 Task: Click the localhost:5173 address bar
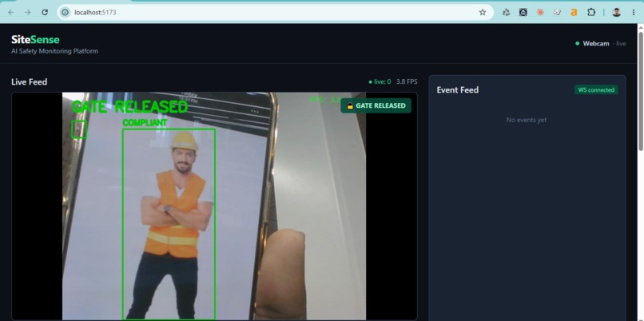pos(275,12)
